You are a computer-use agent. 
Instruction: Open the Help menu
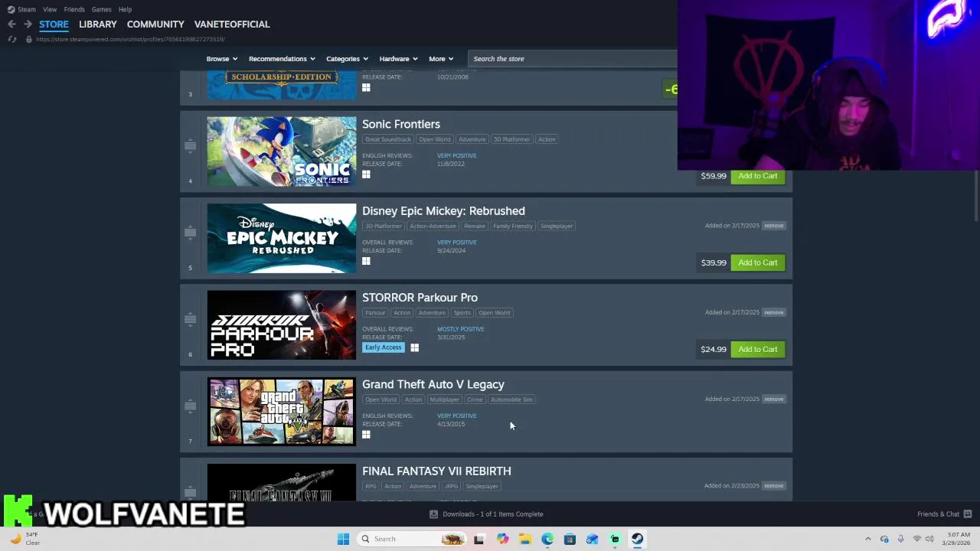point(125,9)
